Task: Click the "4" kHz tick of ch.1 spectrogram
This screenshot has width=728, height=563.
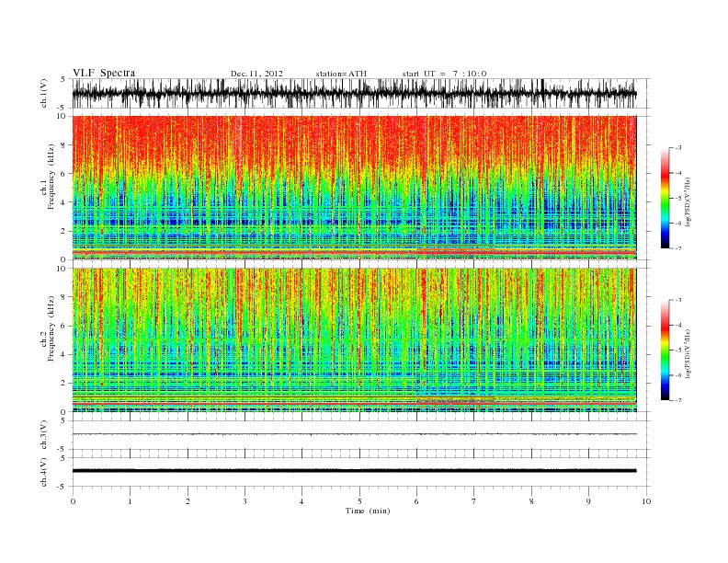Action: (64, 202)
